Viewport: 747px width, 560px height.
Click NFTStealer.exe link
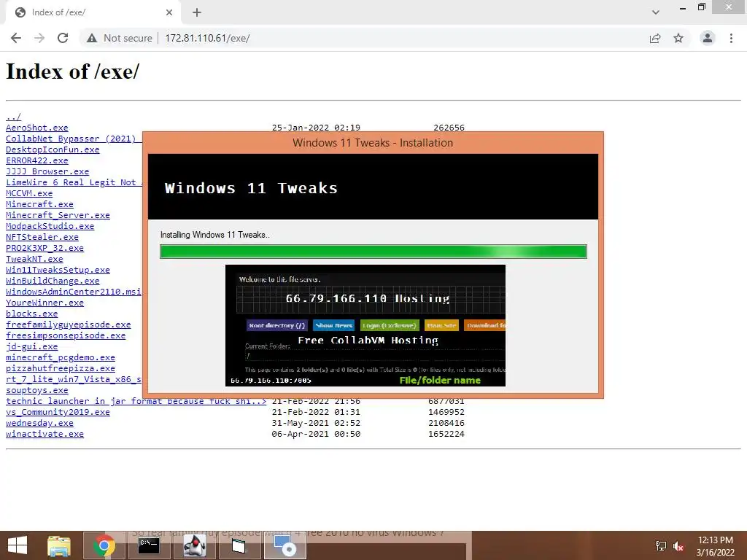42,237
